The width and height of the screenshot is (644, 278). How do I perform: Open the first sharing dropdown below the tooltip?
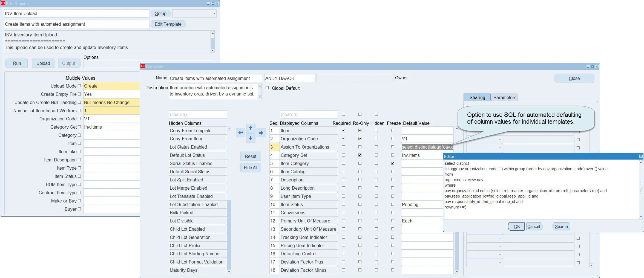(500, 140)
